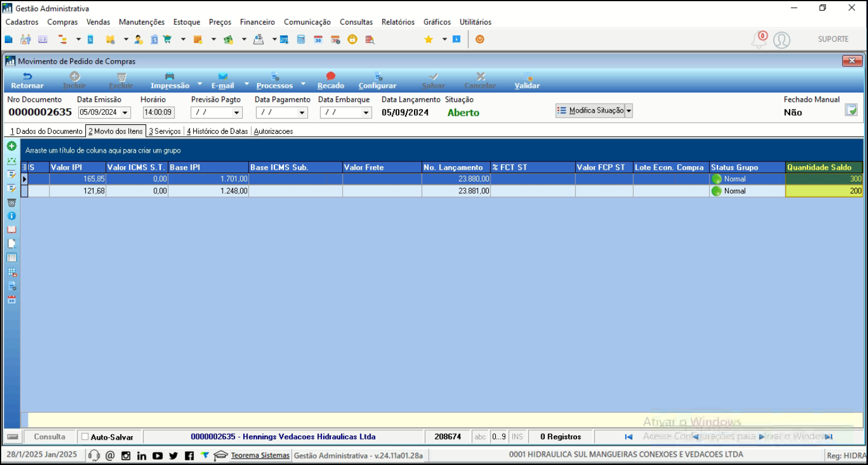Select the No. Lançamento cell 23.880,00
This screenshot has width=868, height=465.
pyautogui.click(x=456, y=179)
